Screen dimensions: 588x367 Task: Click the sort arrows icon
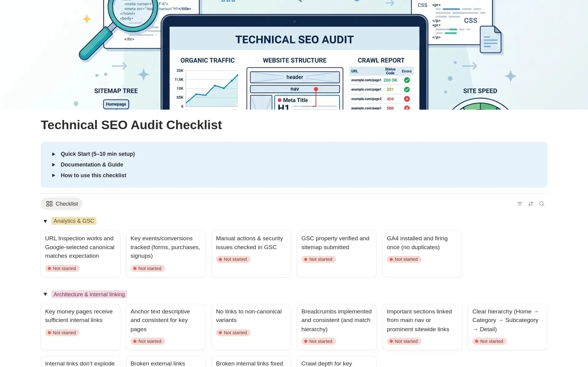pyautogui.click(x=531, y=204)
